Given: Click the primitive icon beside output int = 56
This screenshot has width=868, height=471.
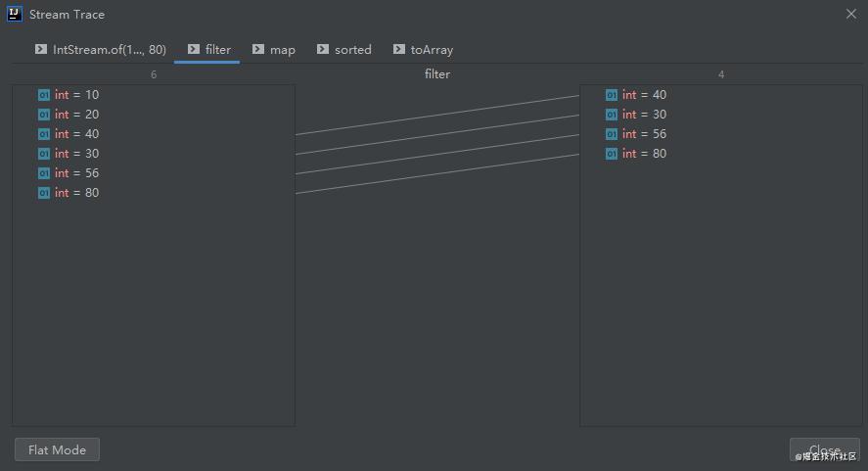Looking at the screenshot, I should click(612, 134).
